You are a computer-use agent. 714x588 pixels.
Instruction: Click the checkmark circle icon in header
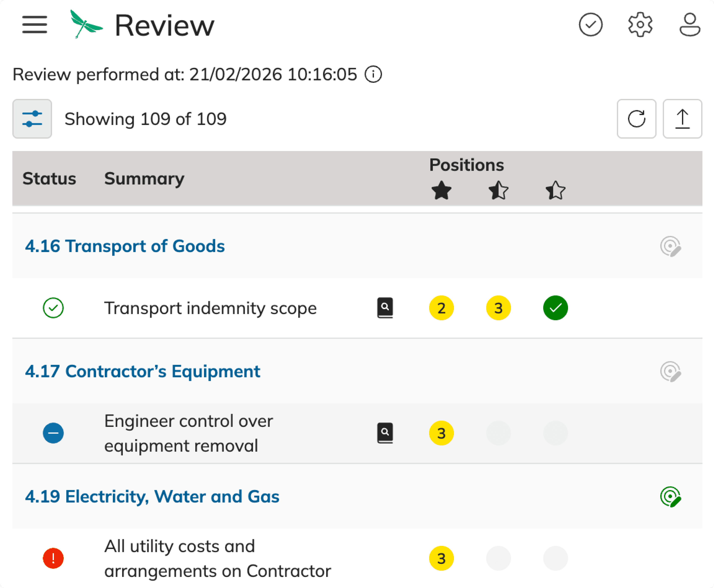(x=590, y=25)
